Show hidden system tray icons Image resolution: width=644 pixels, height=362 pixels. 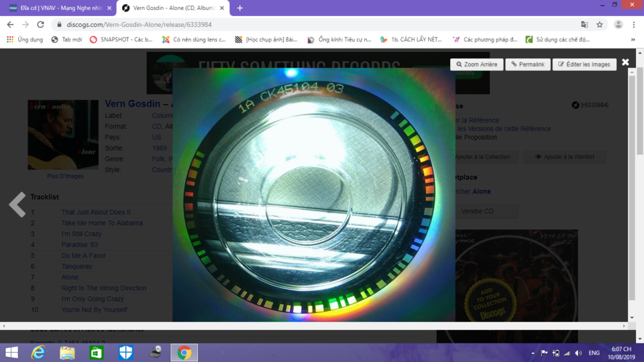(533, 353)
